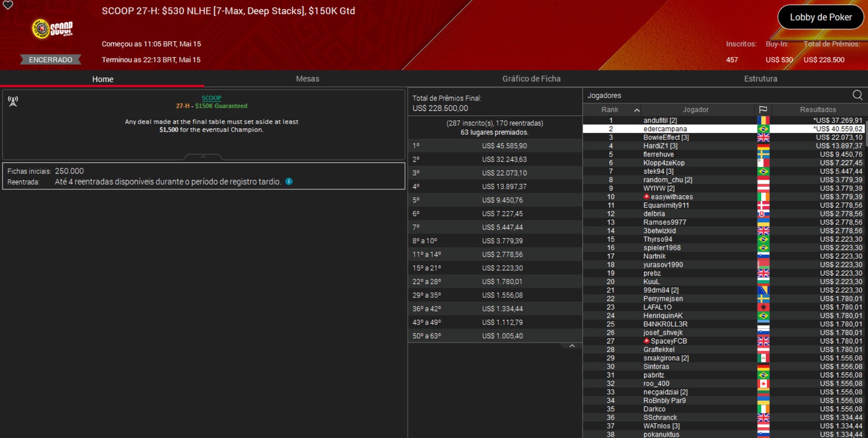
Task: Click the ENCERRADO status badge
Action: pyautogui.click(x=51, y=60)
